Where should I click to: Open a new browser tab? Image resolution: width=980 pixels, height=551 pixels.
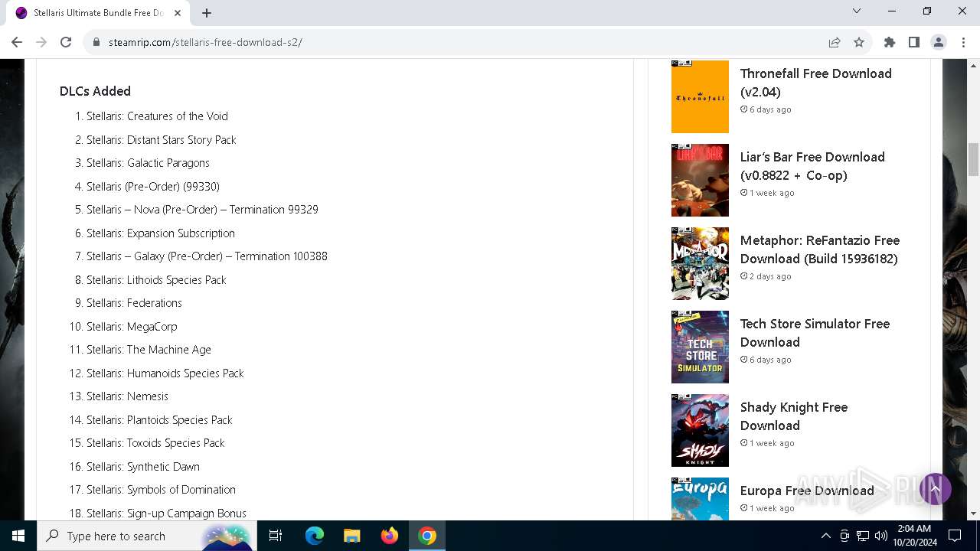click(x=207, y=12)
